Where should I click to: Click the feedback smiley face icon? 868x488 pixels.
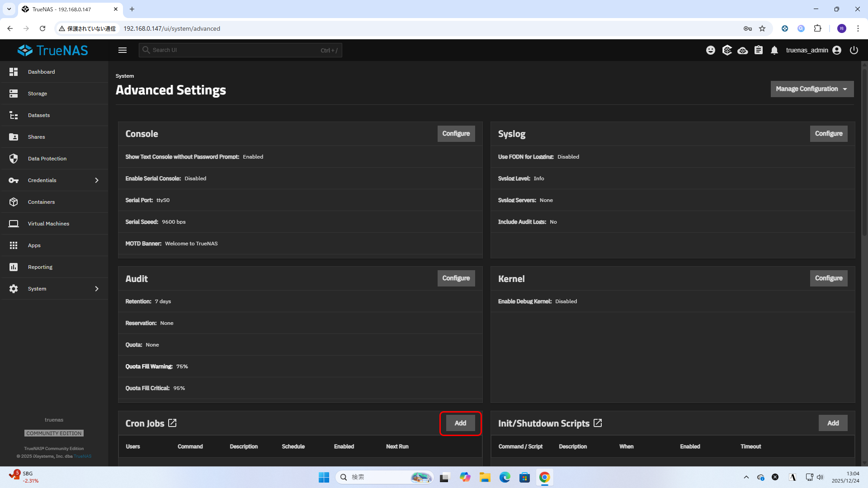click(711, 50)
